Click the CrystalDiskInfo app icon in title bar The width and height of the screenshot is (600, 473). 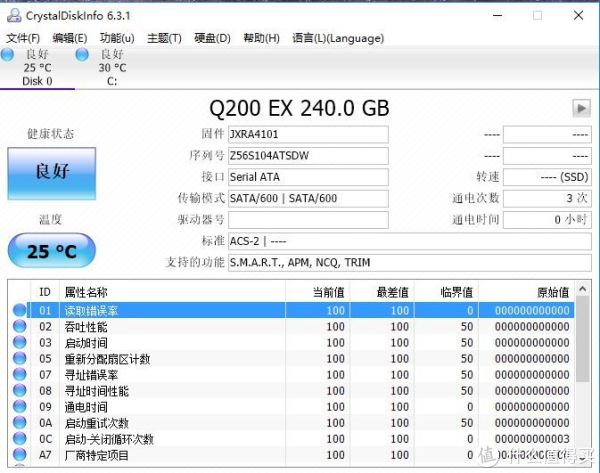tap(12, 15)
